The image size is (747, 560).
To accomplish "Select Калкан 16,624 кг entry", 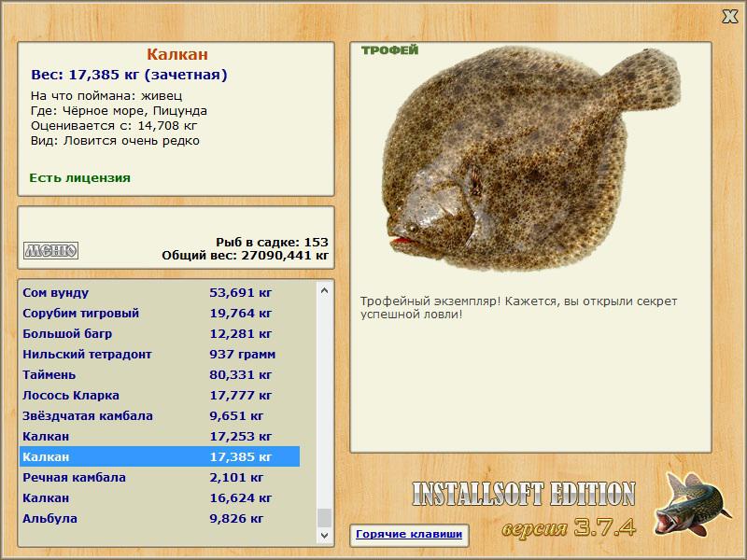I will (x=160, y=497).
